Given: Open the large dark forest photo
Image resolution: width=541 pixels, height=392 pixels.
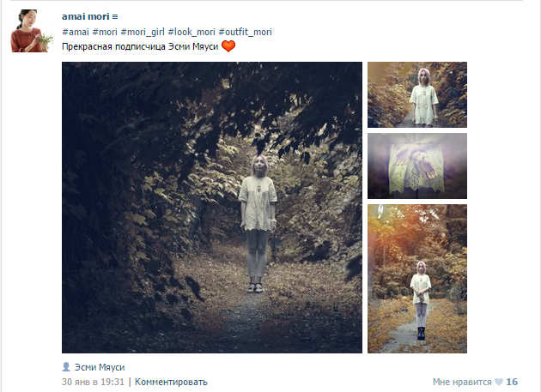Looking at the screenshot, I should pyautogui.click(x=212, y=208).
